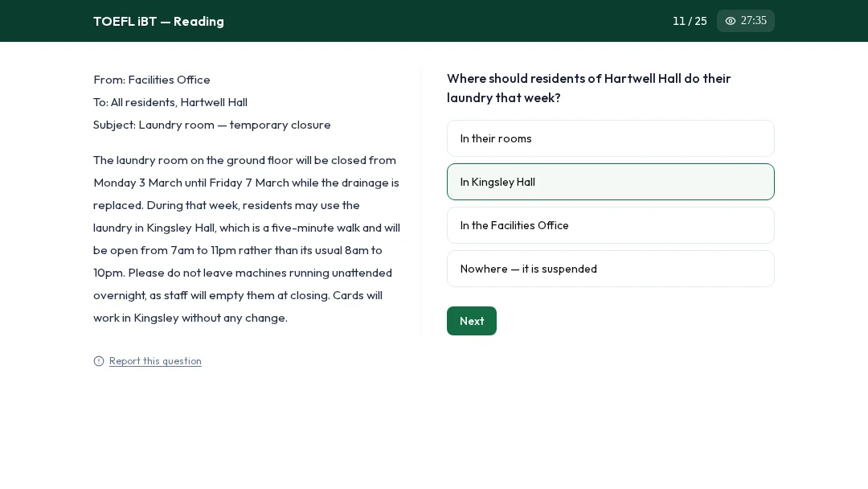Toggle timer visibility eye icon
The width and height of the screenshot is (868, 489).
point(730,21)
